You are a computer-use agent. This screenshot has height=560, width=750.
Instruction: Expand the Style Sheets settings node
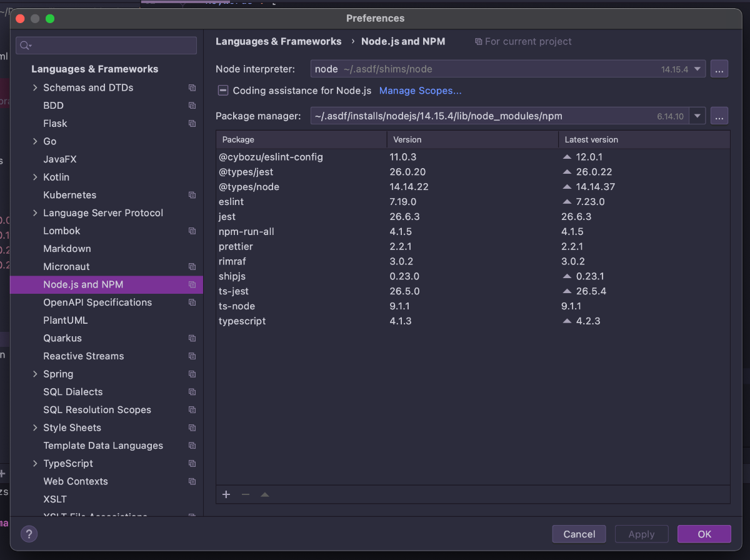pos(35,427)
